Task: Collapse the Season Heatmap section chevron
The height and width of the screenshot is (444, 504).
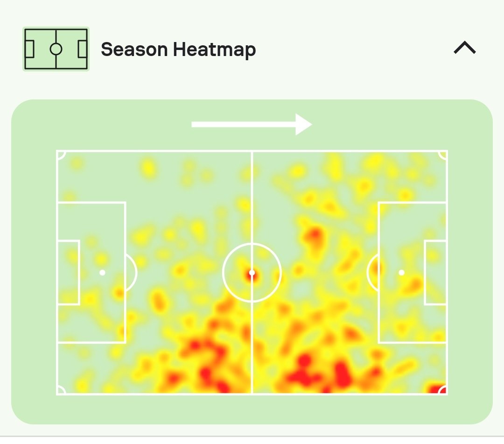Action: 464,48
